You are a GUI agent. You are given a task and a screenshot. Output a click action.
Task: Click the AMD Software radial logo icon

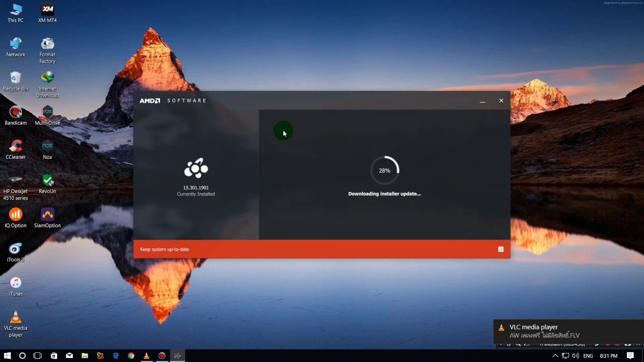click(196, 168)
